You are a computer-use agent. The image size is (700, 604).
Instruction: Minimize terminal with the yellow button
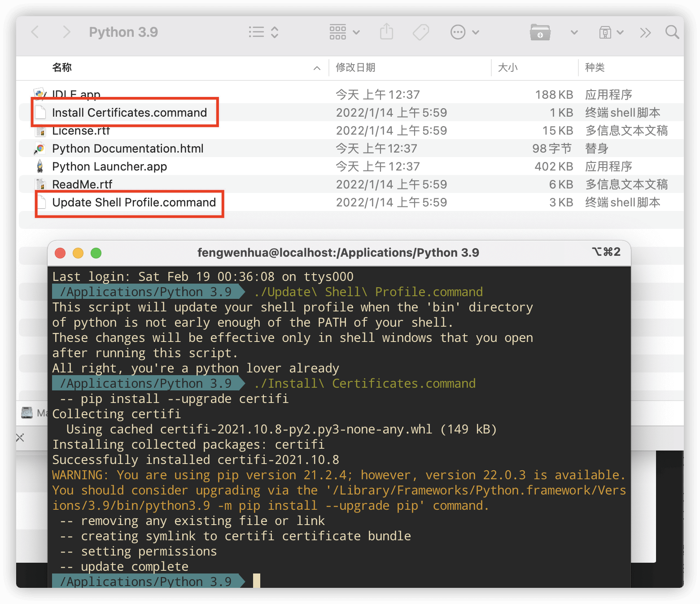click(x=78, y=253)
